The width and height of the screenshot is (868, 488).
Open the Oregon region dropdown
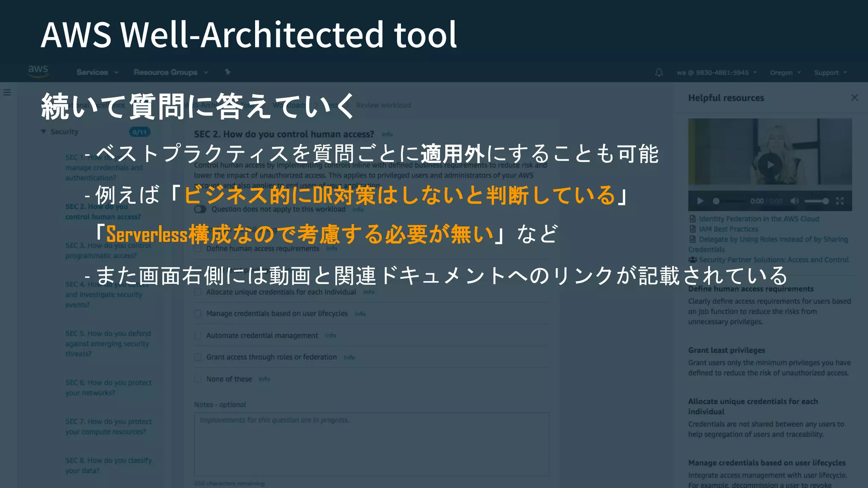coord(785,72)
